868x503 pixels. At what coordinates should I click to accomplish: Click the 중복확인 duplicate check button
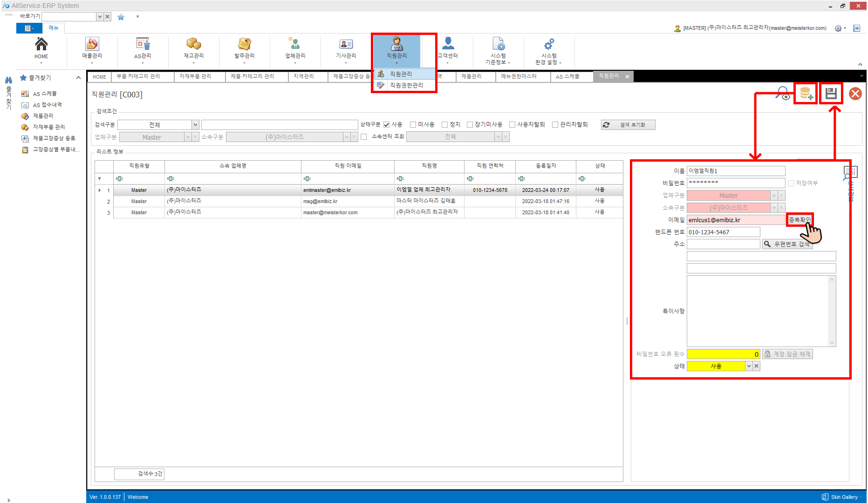coord(800,220)
